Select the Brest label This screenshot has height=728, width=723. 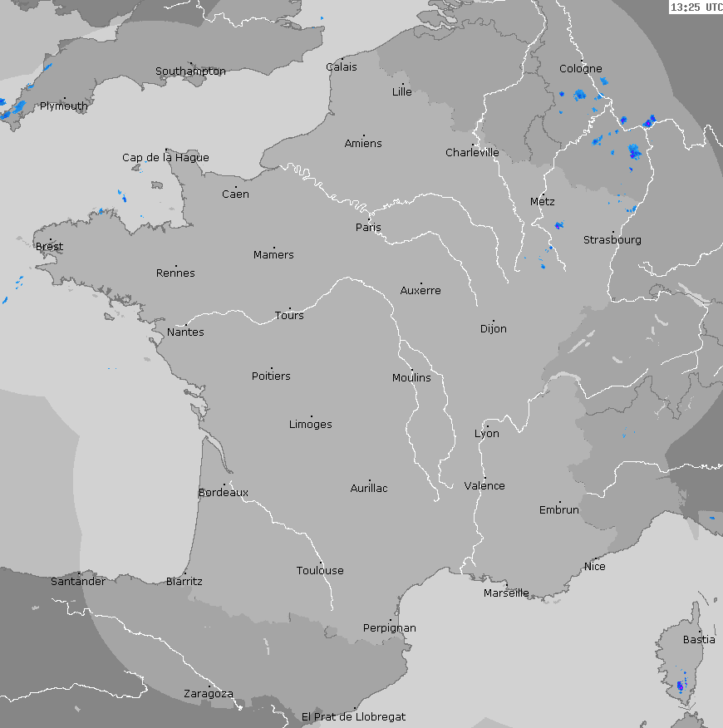point(49,247)
